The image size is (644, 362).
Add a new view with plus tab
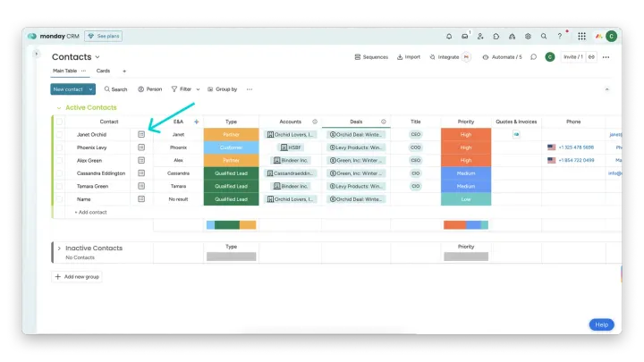click(x=124, y=71)
